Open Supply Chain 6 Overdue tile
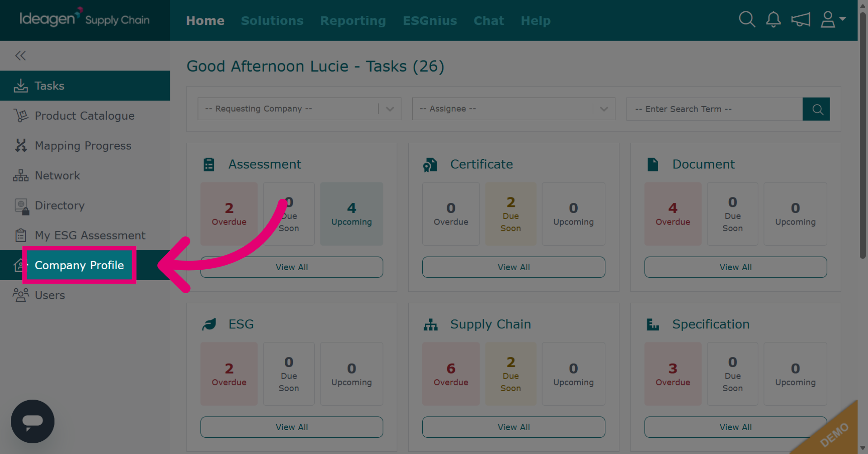The width and height of the screenshot is (868, 454). pos(451,374)
